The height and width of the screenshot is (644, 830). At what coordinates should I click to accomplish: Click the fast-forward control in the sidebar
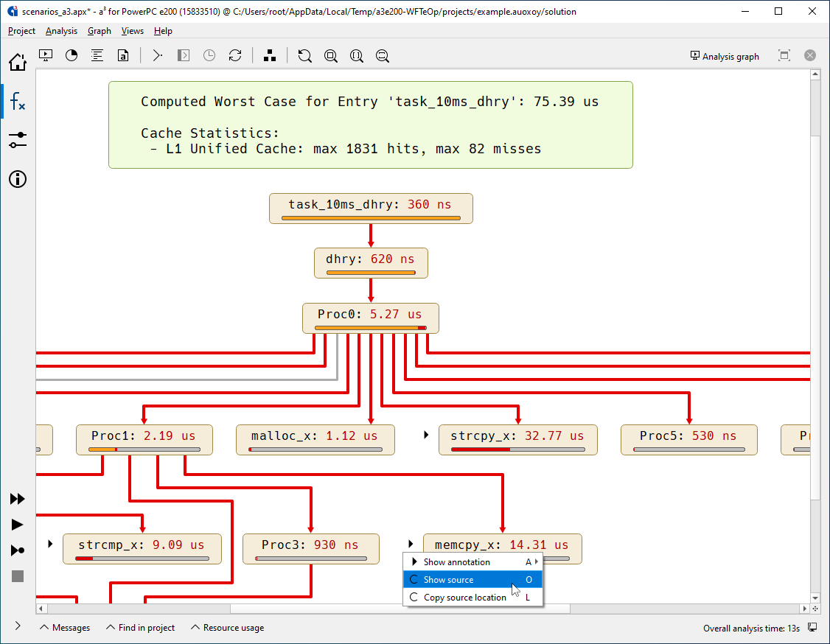pyautogui.click(x=17, y=499)
